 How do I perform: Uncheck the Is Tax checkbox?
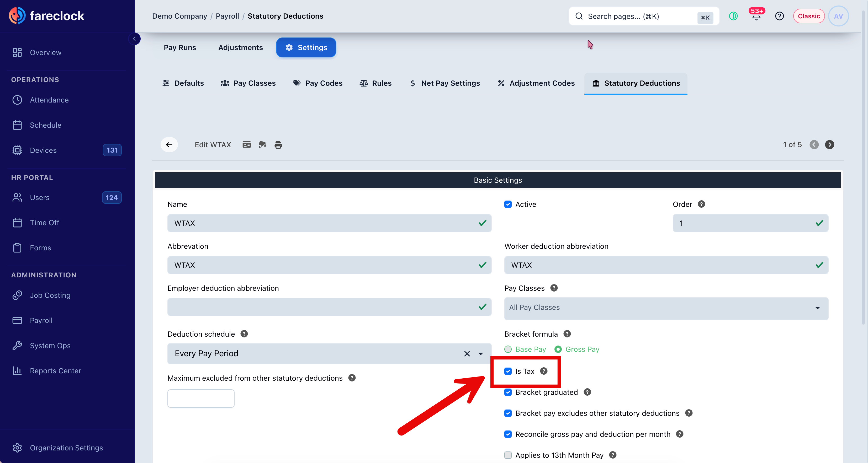[x=508, y=371]
